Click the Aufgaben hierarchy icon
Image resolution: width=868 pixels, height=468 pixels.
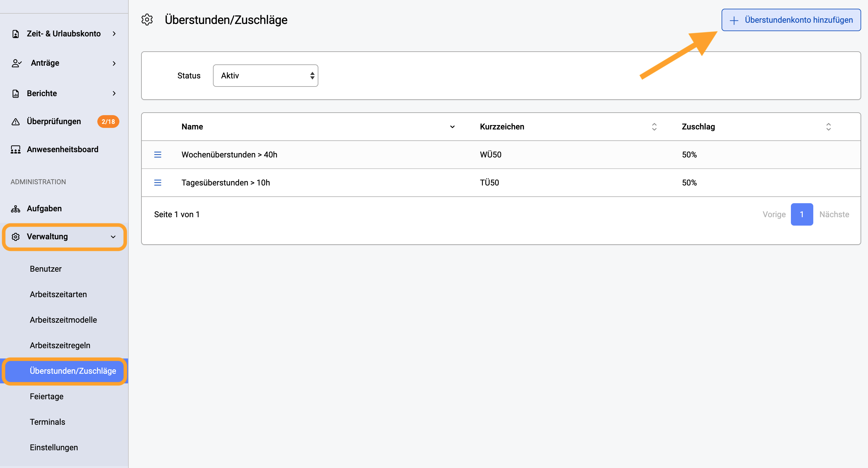(16, 209)
